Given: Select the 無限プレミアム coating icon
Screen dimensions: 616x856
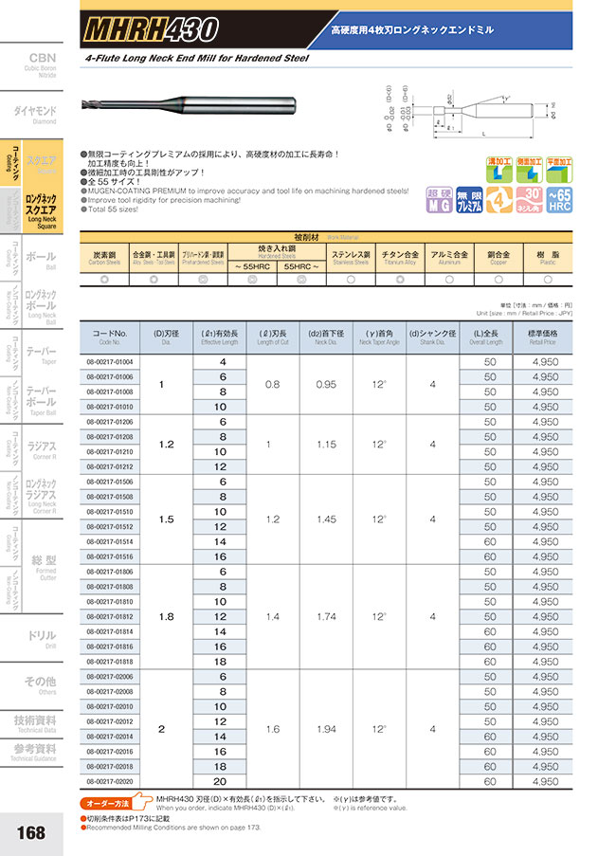Looking at the screenshot, I should [469, 200].
